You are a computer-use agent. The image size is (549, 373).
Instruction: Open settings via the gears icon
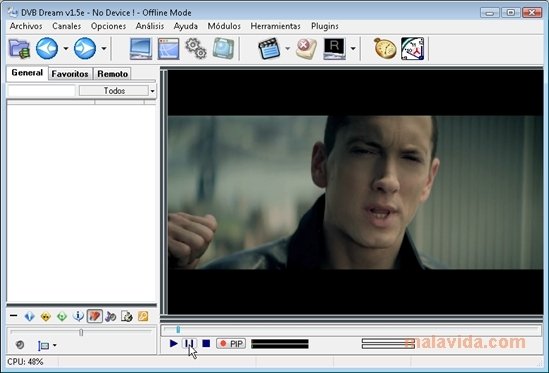[196, 48]
